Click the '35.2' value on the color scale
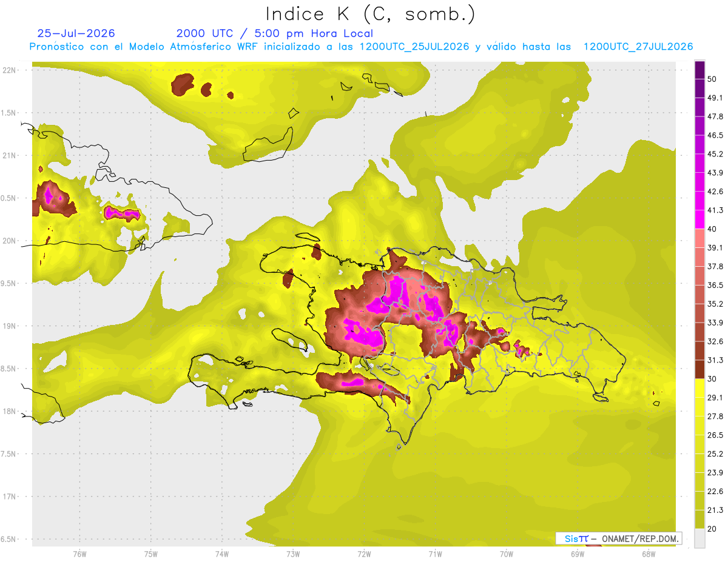Screen dimensions: 728x562 715,304
